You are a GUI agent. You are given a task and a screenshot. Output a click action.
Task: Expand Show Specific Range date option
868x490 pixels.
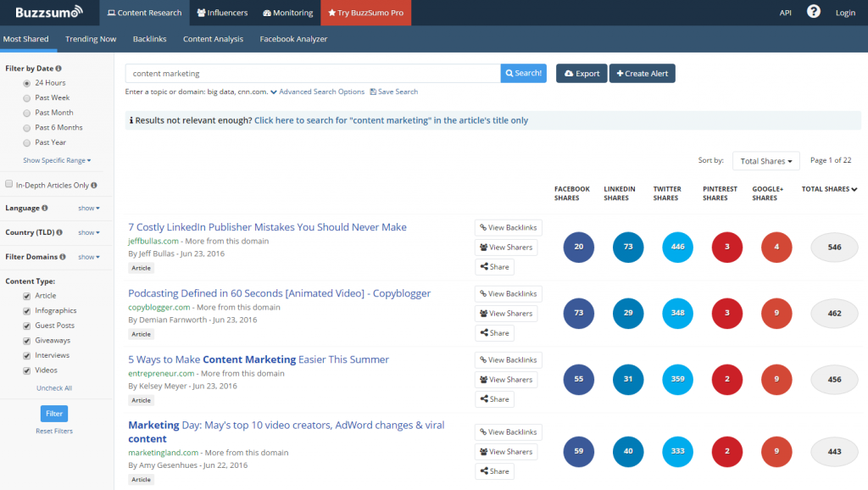[x=57, y=160]
